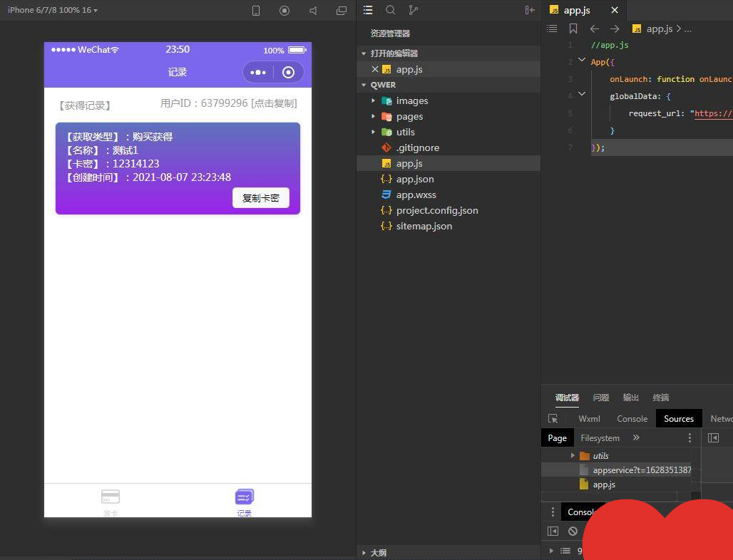733x560 pixels.
Task: Open the source control branch icon
Action: pos(414,10)
